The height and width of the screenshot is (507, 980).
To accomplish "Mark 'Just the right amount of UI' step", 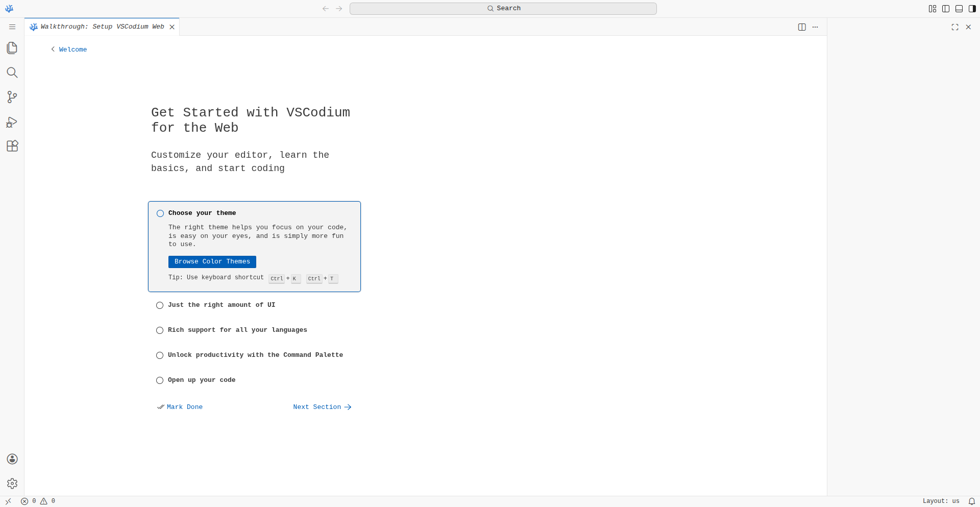I will click(160, 305).
